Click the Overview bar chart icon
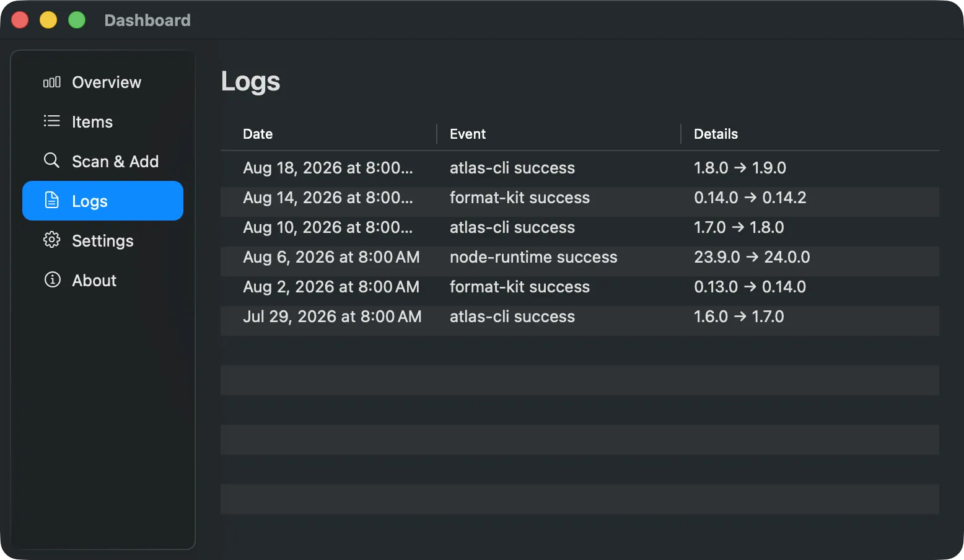This screenshot has height=560, width=964. click(x=52, y=82)
